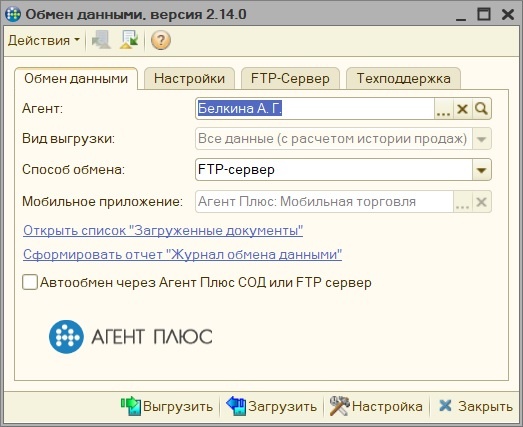The width and height of the screenshot is (523, 427).
Task: Click the ellipsis select button for Агент
Action: [x=444, y=109]
